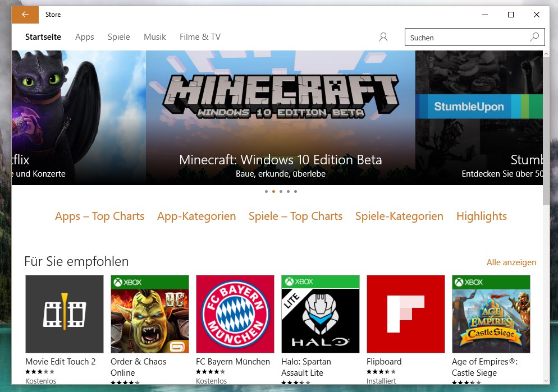Image resolution: width=558 pixels, height=392 pixels.
Task: Select the FC Bayern München app icon
Action: pyautogui.click(x=235, y=313)
